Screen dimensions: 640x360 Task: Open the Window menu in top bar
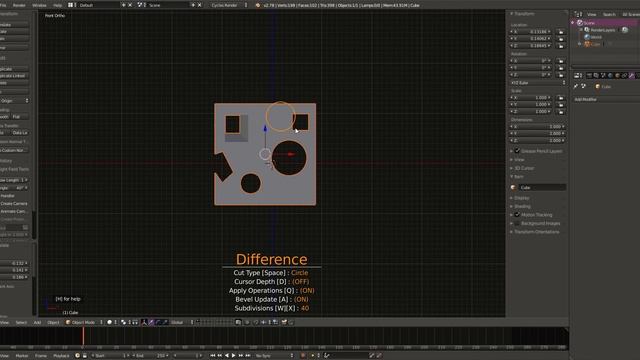(39, 5)
